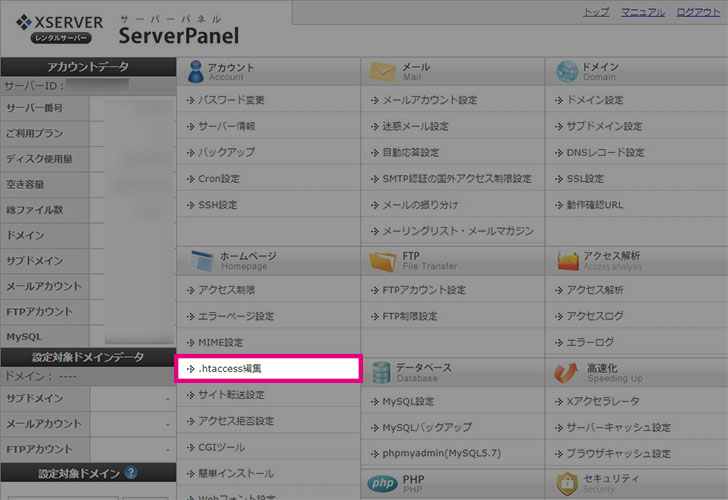Open バックアップ menu item

tap(227, 152)
